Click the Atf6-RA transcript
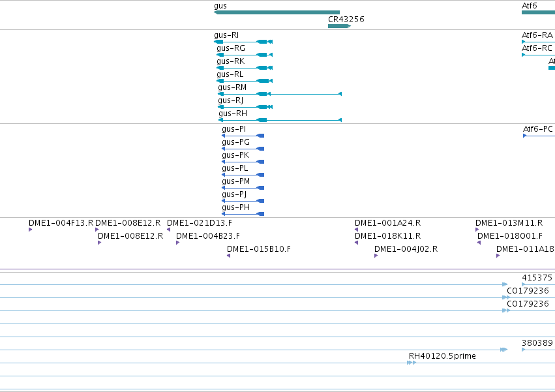 pos(538,42)
